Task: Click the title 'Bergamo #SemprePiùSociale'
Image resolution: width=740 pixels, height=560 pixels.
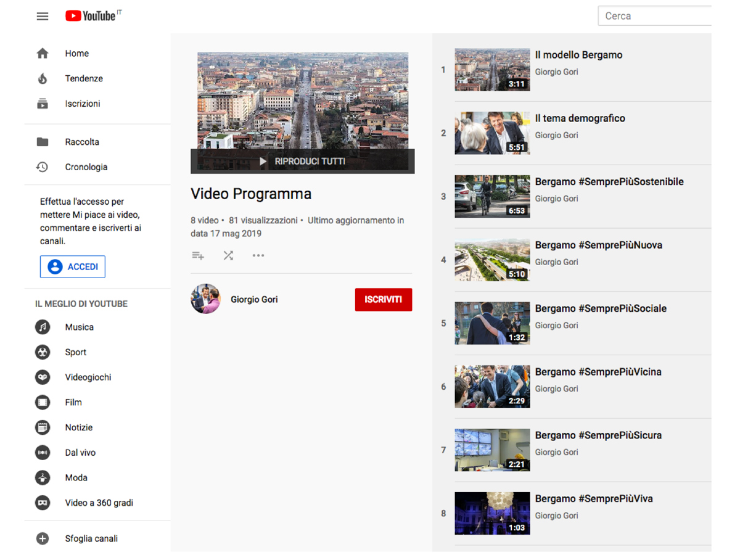Action: click(601, 308)
